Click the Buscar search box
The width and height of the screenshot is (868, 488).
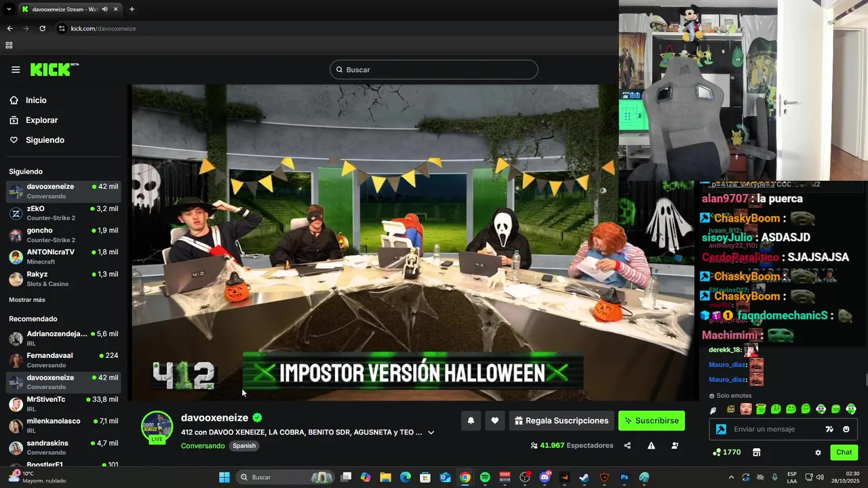point(434,70)
